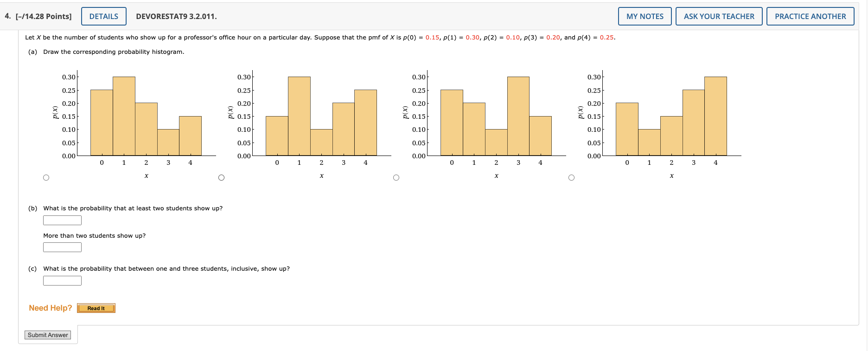Open MY NOTES

645,16
